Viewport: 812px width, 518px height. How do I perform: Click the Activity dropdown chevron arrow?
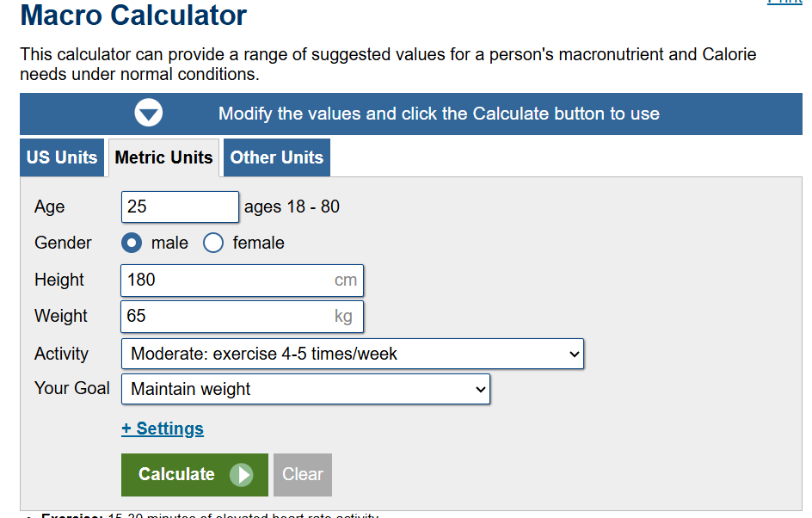coord(574,355)
